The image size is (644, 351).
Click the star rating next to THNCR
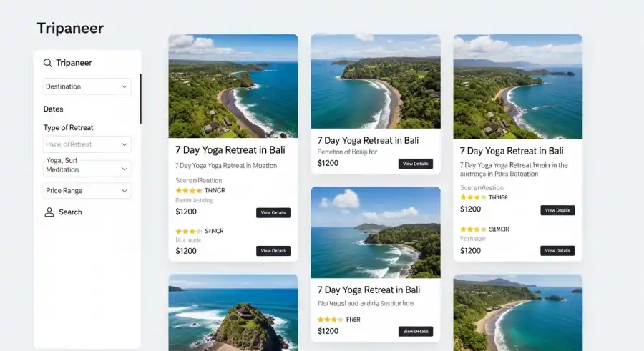click(188, 191)
